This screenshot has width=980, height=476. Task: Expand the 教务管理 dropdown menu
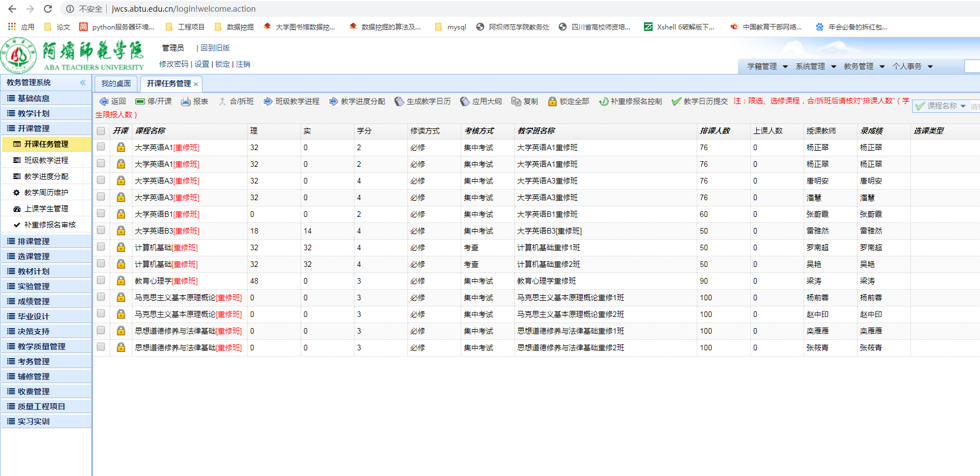click(864, 66)
